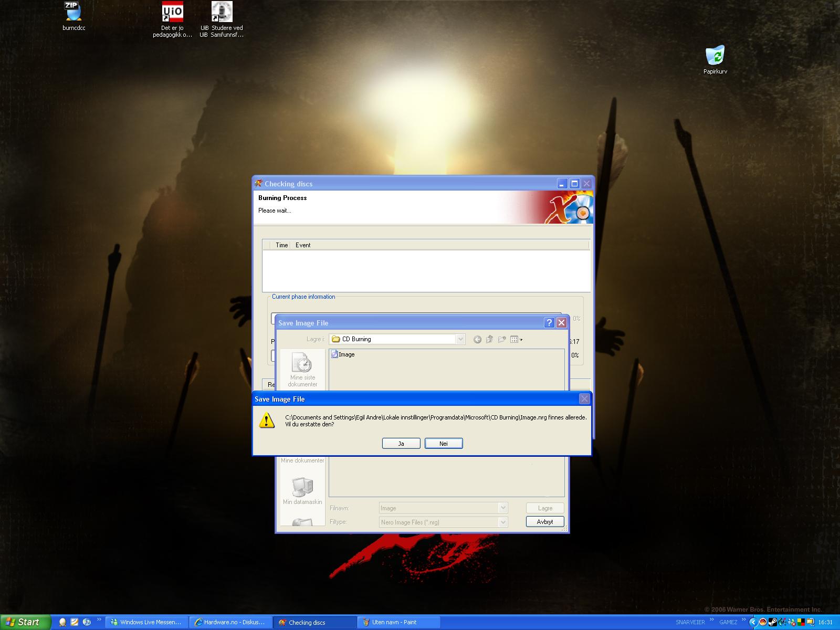The height and width of the screenshot is (630, 840).
Task: Click the teal network tray icon
Action: coord(782,622)
